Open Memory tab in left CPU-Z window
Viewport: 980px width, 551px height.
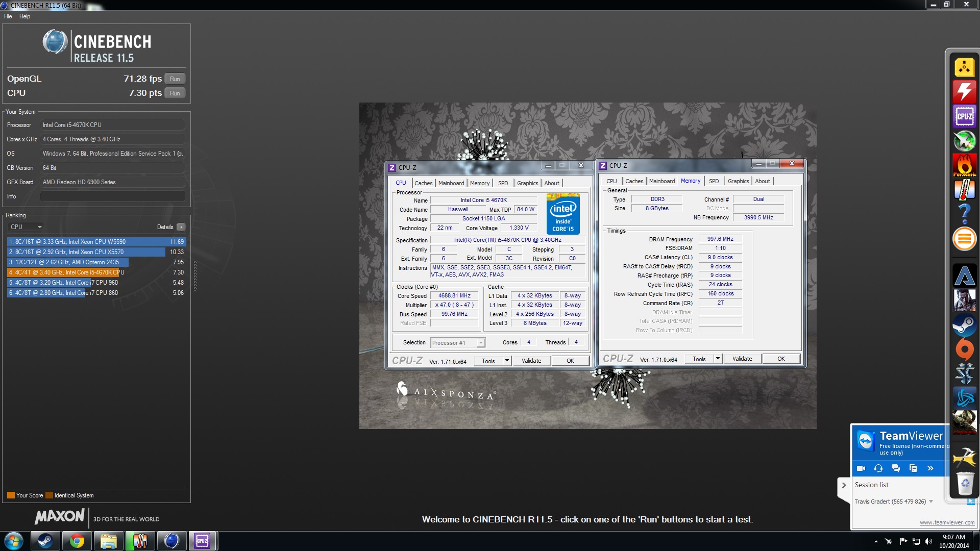[x=480, y=183]
